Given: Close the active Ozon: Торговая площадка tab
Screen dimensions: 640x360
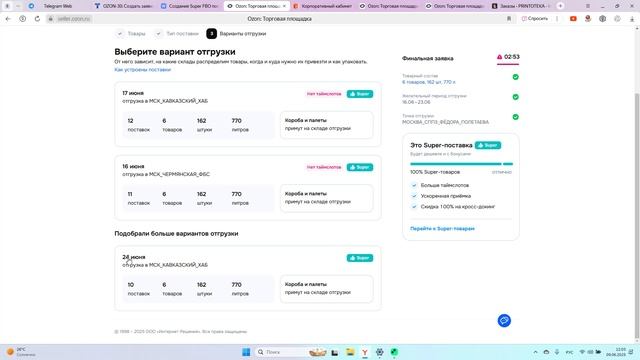Looking at the screenshot, I should tap(284, 6).
